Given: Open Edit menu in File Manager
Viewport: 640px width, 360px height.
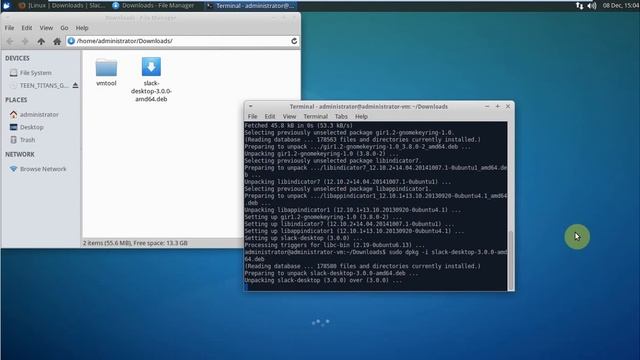Looking at the screenshot, I should (x=27, y=28).
